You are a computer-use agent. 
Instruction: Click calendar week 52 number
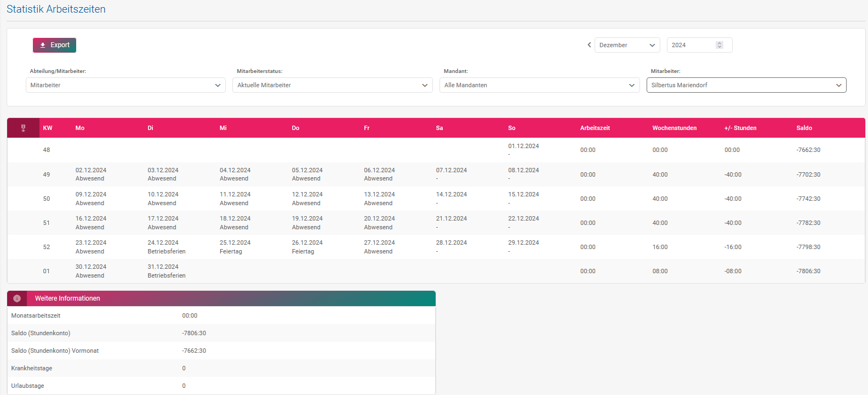pos(47,247)
